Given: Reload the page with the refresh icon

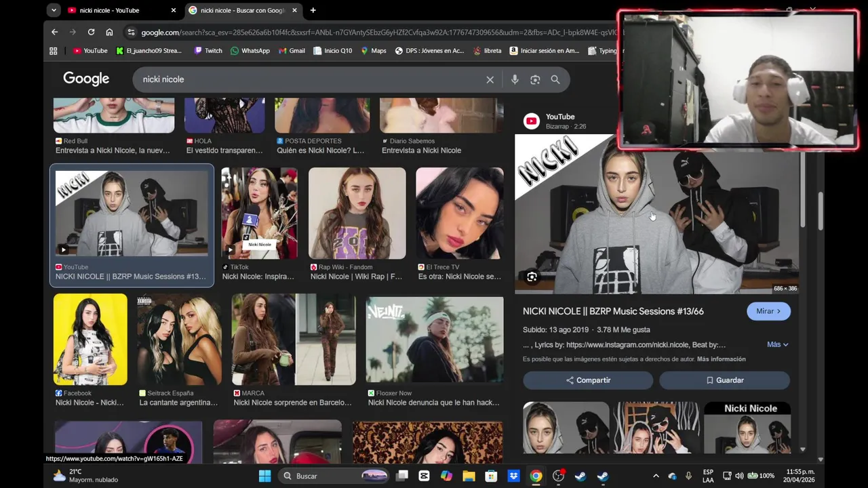Looking at the screenshot, I should pyautogui.click(x=91, y=32).
